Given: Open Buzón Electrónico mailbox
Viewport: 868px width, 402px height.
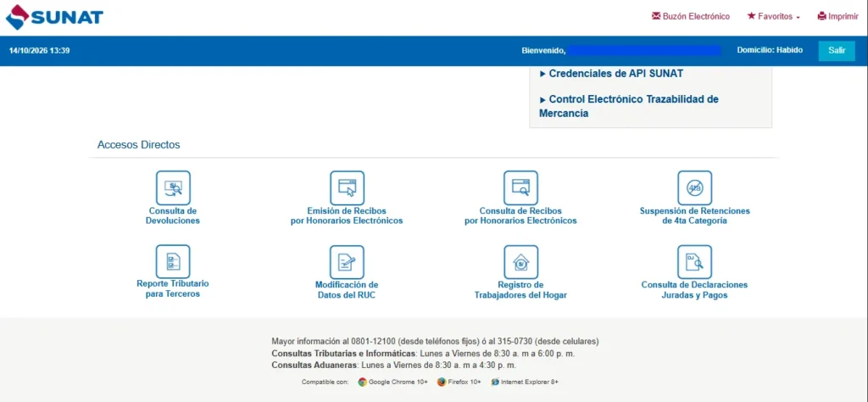Looking at the screenshot, I should [691, 17].
